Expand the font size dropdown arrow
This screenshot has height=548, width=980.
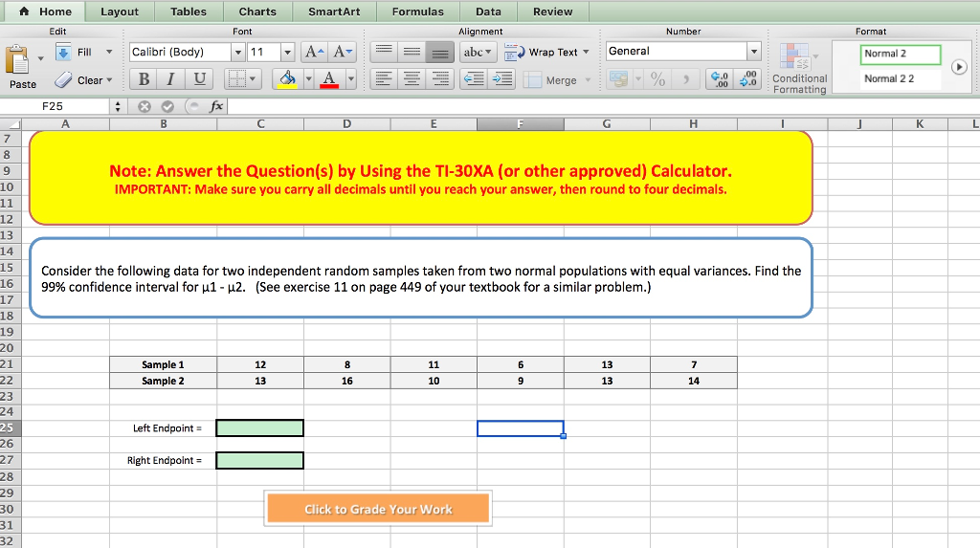tap(287, 52)
